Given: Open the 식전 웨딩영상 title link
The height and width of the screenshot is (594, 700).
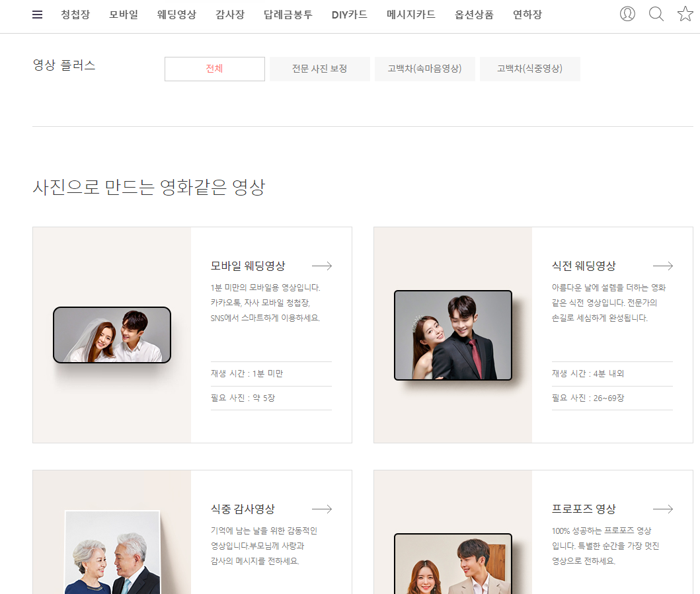Looking at the screenshot, I should pos(584,266).
